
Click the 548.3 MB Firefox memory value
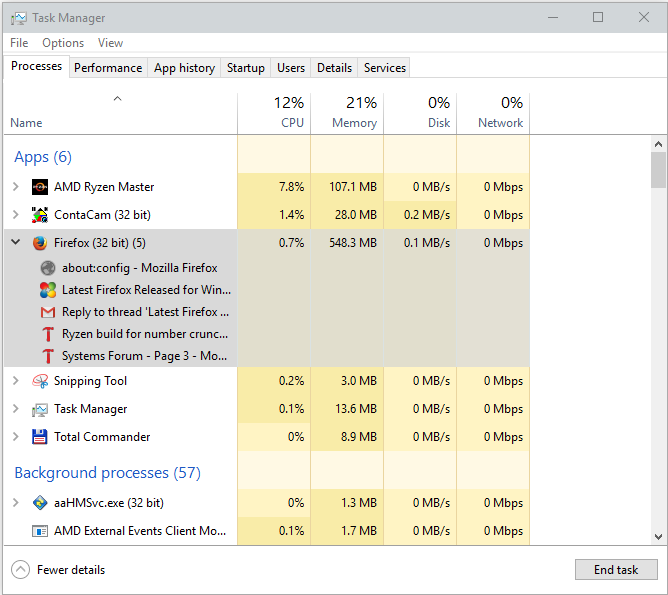pyautogui.click(x=353, y=243)
